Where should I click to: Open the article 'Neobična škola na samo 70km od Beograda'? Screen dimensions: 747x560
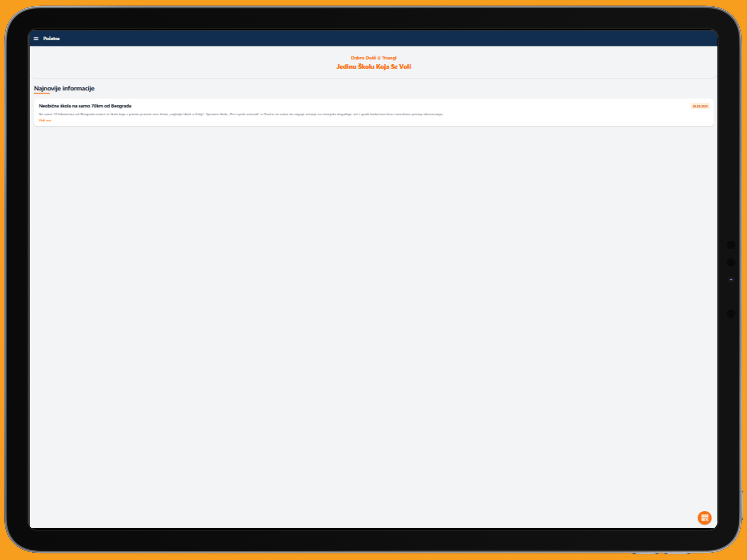[x=85, y=106]
